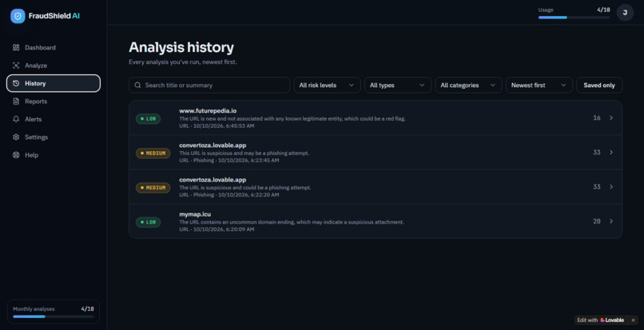Screen dimensions: 644x330
Task: Click the Monthly analyses progress bar
Action: click(x=54, y=316)
